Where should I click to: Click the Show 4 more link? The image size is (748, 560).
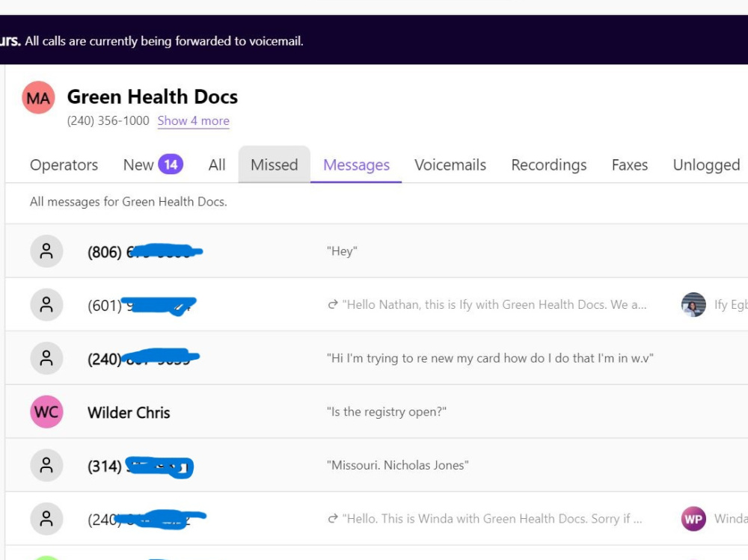tap(193, 120)
